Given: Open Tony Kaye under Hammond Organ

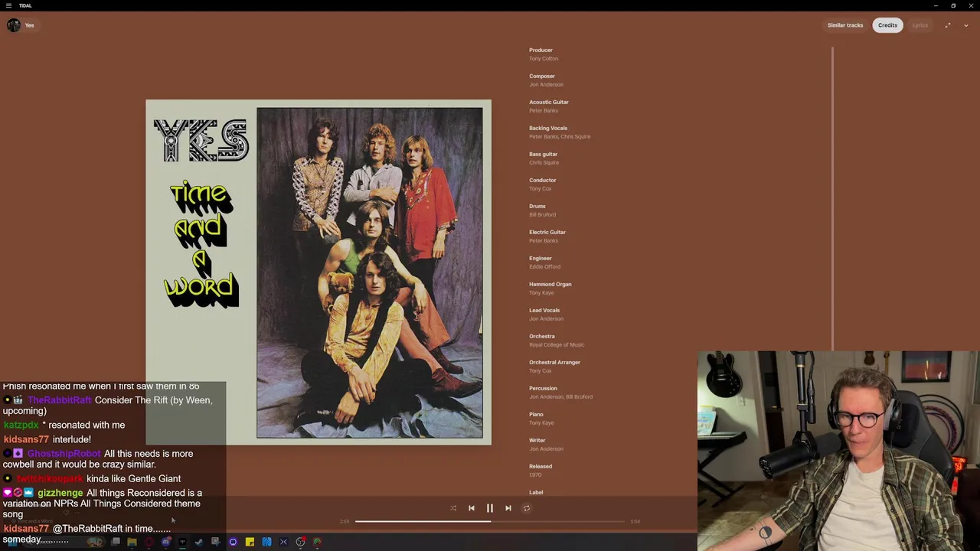Looking at the screenshot, I should pos(541,293).
